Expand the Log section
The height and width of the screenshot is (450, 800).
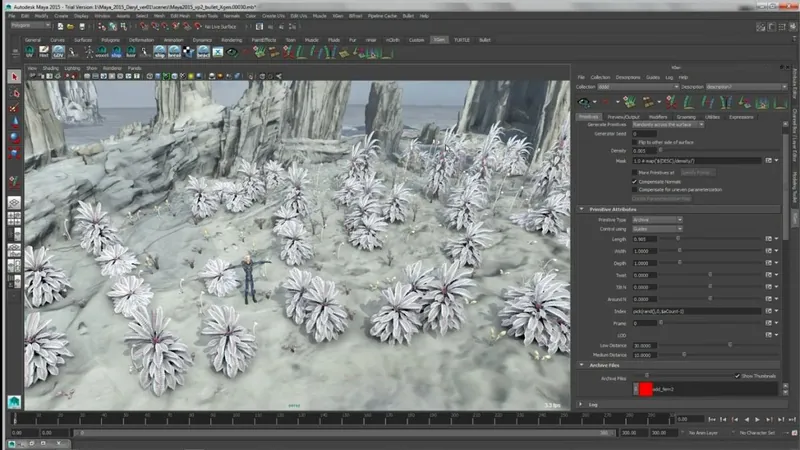click(581, 405)
